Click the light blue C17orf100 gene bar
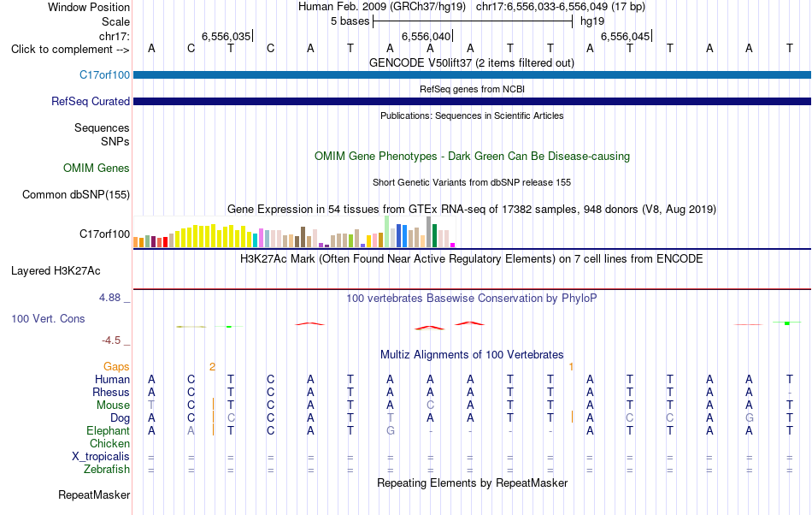Screen dimensions: 812x515 tap(472, 74)
